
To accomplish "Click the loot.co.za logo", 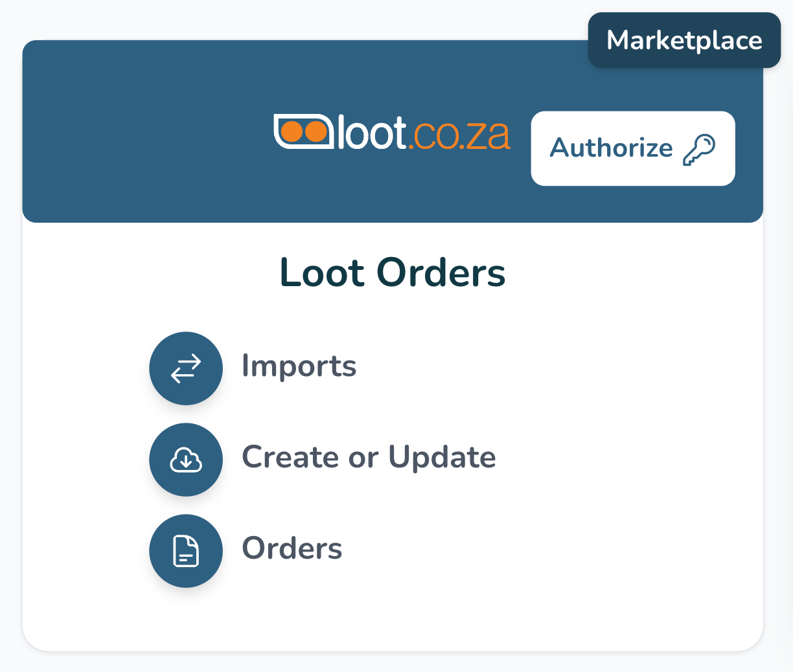I will pyautogui.click(x=392, y=132).
